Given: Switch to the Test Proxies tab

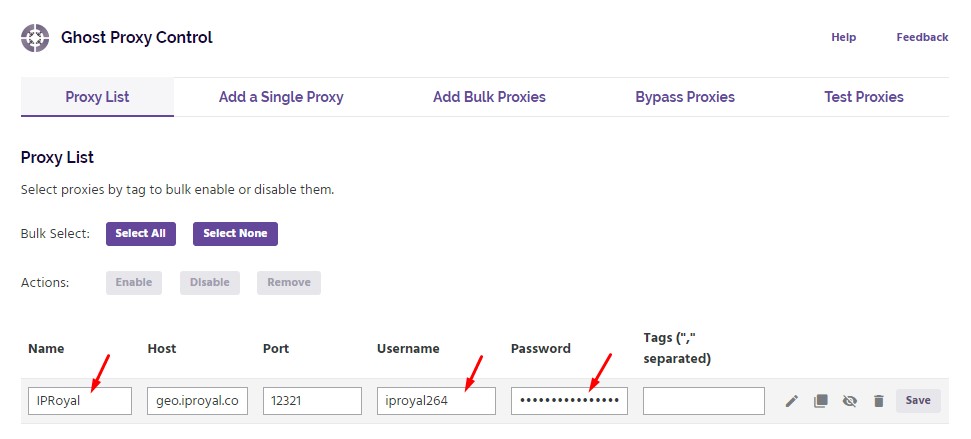Looking at the screenshot, I should pyautogui.click(x=864, y=97).
